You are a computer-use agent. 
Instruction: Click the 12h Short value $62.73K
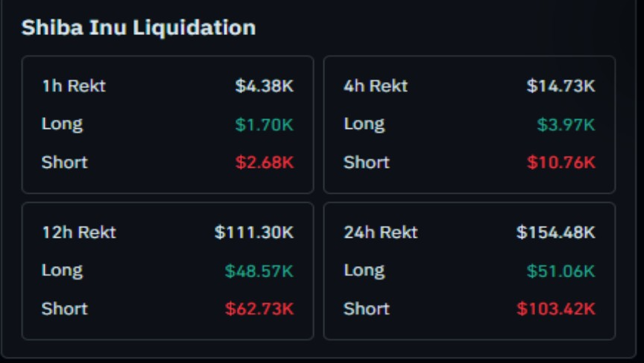click(x=259, y=309)
